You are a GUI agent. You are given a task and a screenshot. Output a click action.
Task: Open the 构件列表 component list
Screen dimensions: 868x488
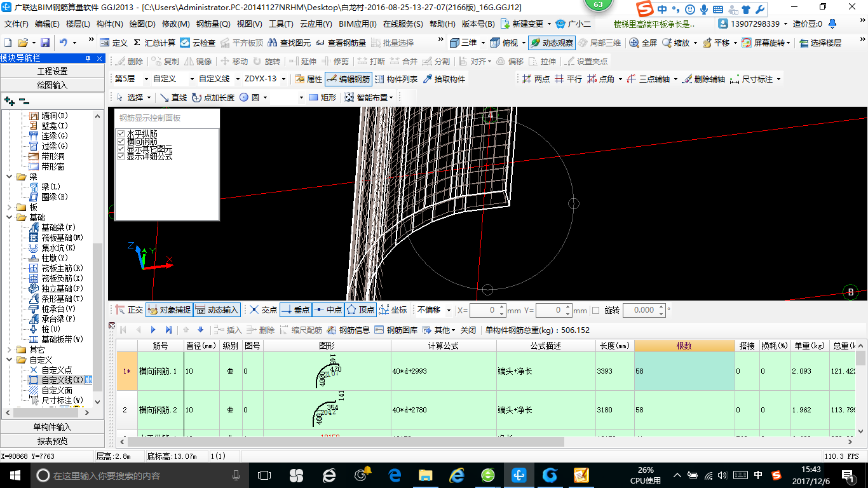tap(397, 79)
